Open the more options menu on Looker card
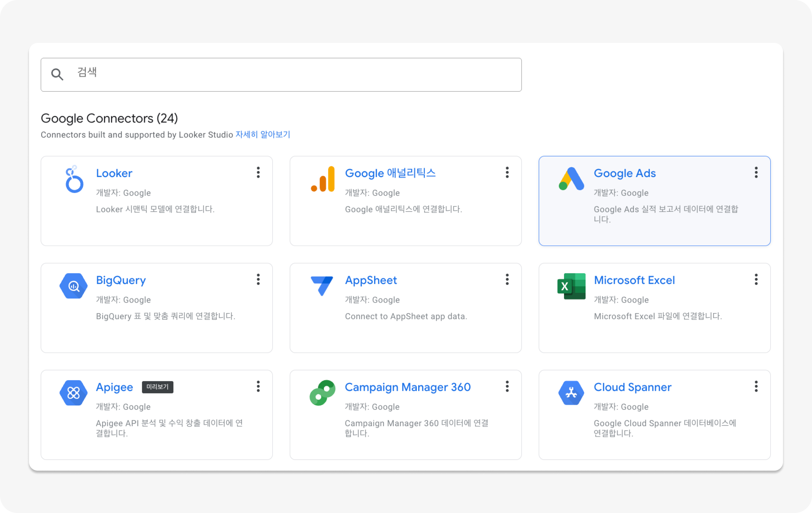This screenshot has height=513, width=812. point(258,172)
